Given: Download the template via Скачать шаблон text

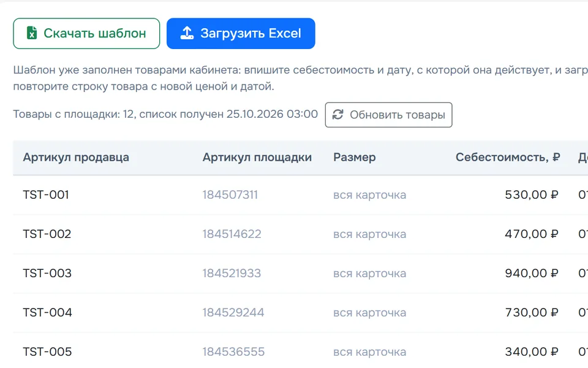Looking at the screenshot, I should tap(95, 33).
